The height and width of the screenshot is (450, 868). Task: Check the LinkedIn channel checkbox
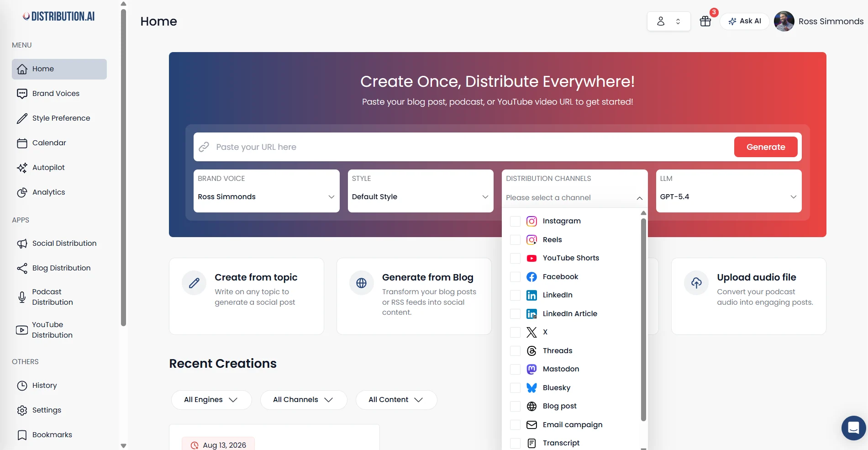pyautogui.click(x=515, y=295)
